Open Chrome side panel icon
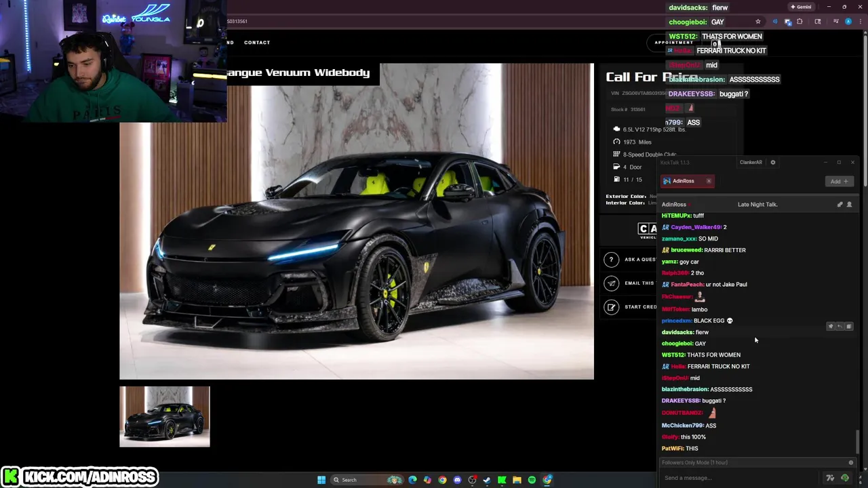 pos(818,22)
